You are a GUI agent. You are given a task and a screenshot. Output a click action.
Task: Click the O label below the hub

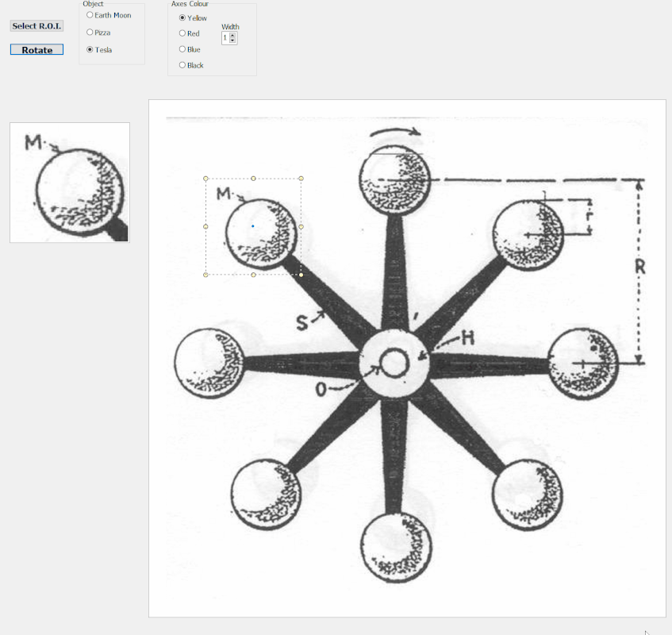click(321, 389)
